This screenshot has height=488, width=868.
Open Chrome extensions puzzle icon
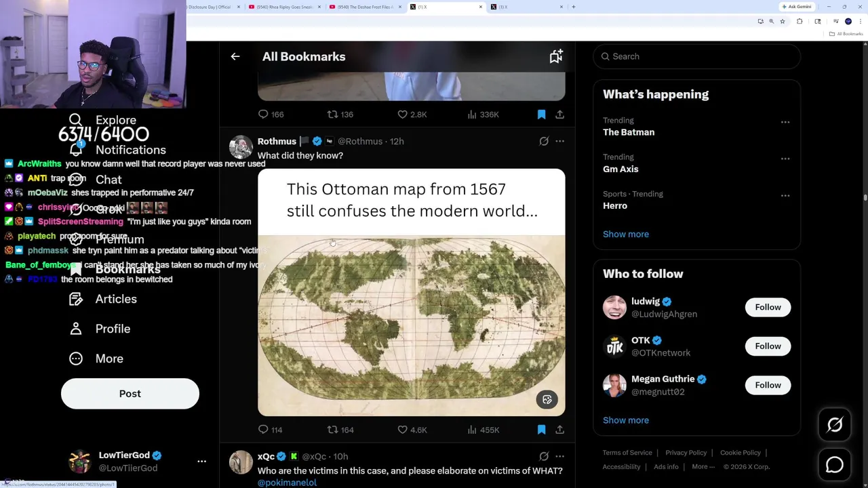tap(800, 22)
